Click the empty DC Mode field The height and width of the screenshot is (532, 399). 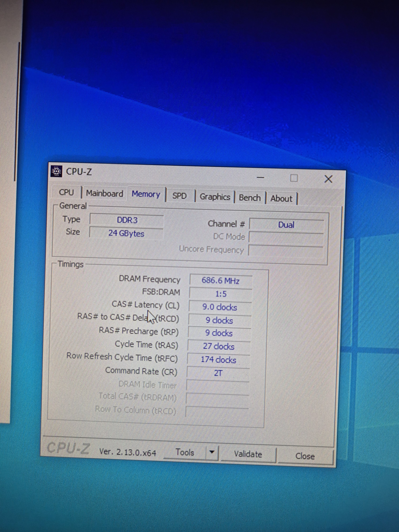click(286, 238)
